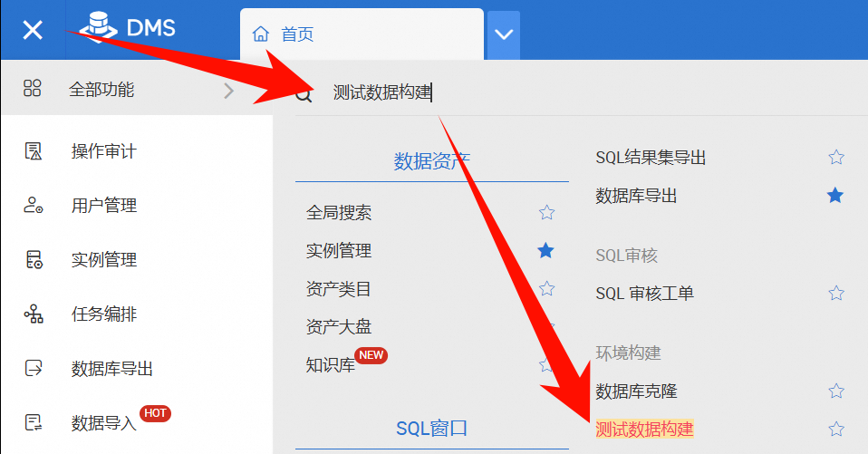868x454 pixels.
Task: Favorite 数据库克隆 with star
Action: [836, 391]
